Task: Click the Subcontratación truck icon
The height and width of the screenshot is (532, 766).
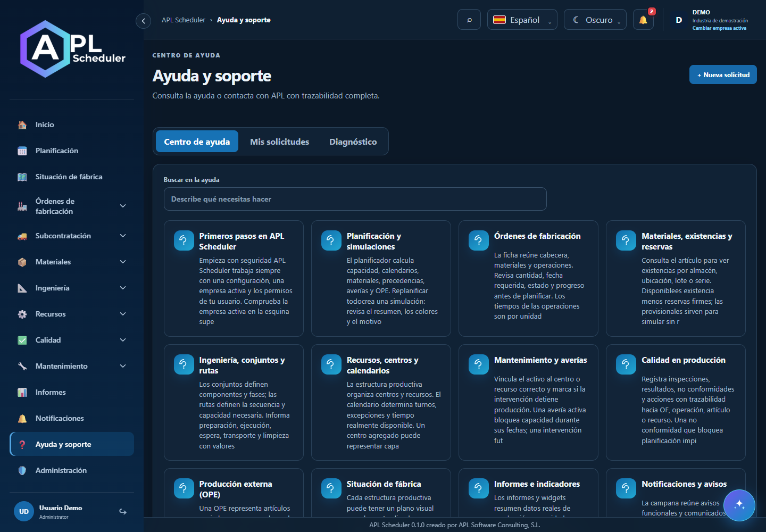Action: (22, 236)
